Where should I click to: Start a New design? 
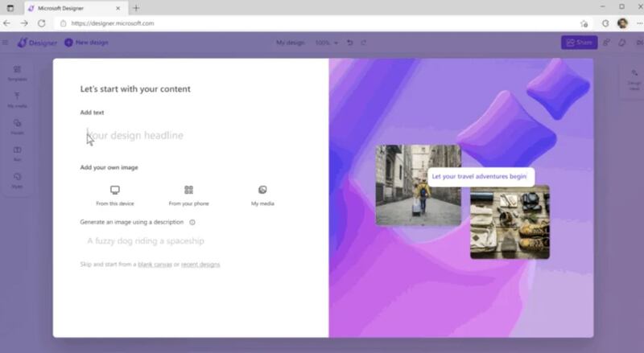(87, 43)
